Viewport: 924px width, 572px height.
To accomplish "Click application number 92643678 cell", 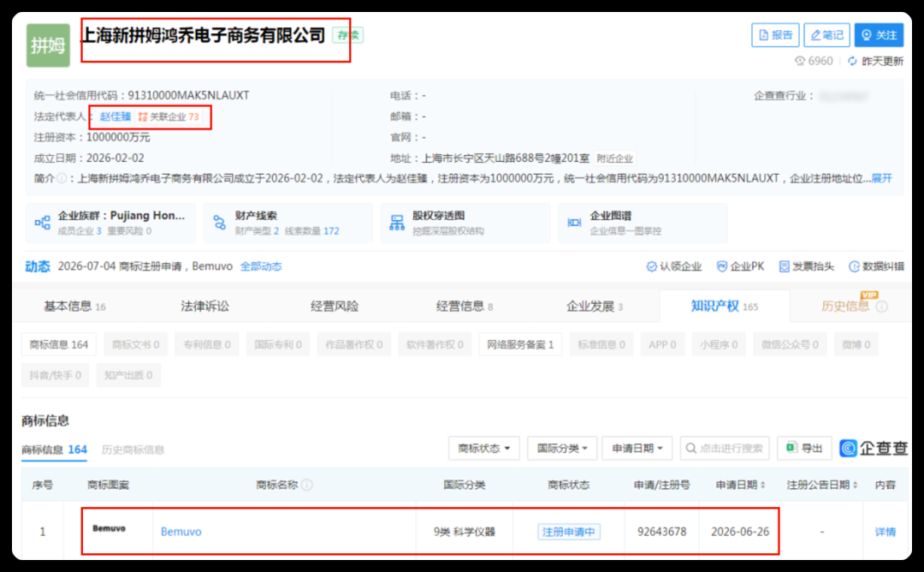I will tap(661, 532).
